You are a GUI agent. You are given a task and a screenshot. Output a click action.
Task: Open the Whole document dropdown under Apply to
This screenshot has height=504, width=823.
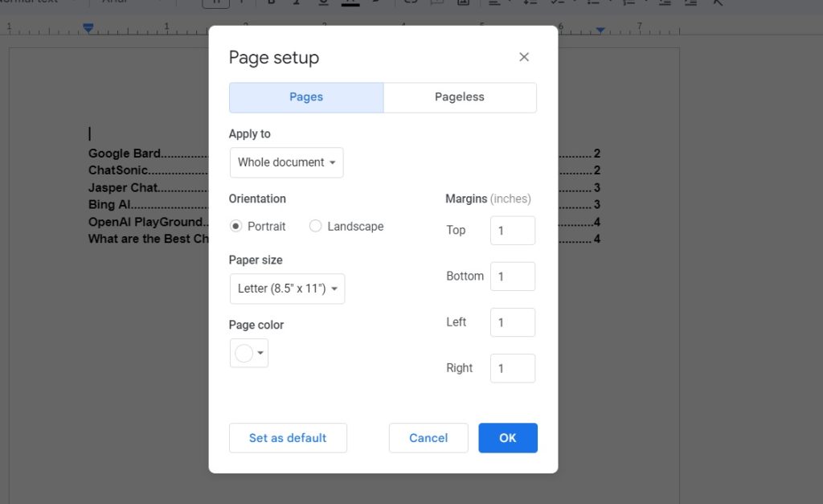(287, 162)
